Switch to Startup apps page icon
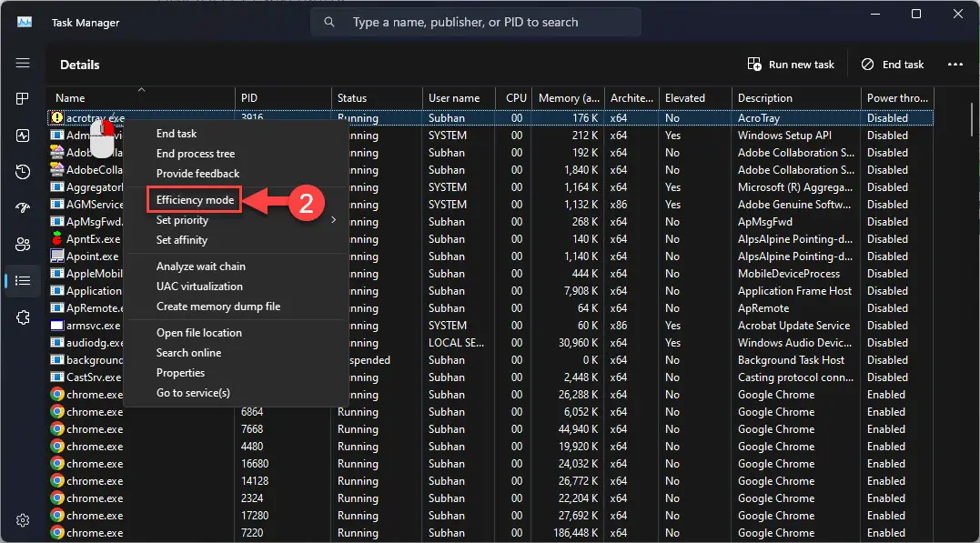 click(23, 208)
